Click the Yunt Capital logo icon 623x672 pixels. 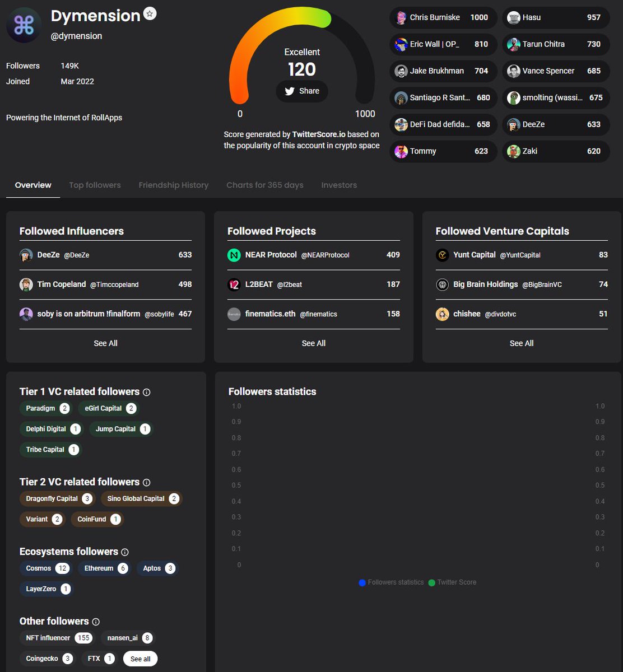(443, 255)
